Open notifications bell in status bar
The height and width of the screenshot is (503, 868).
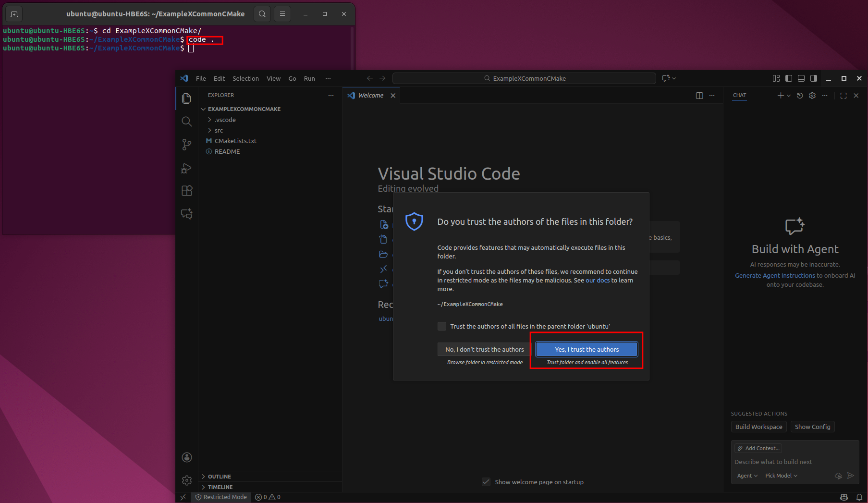(x=859, y=497)
